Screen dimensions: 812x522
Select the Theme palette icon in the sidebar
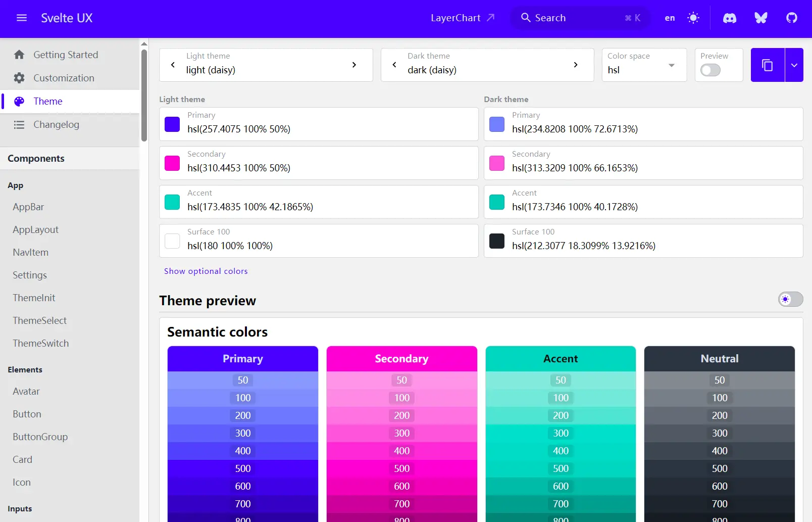click(x=19, y=101)
